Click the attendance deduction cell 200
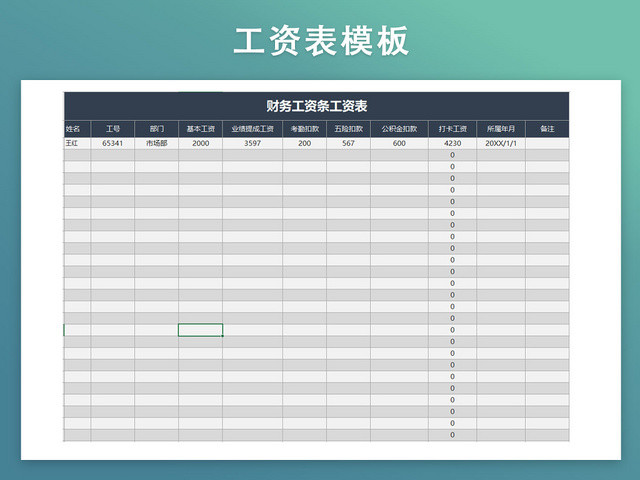Image resolution: width=640 pixels, height=480 pixels. click(304, 143)
